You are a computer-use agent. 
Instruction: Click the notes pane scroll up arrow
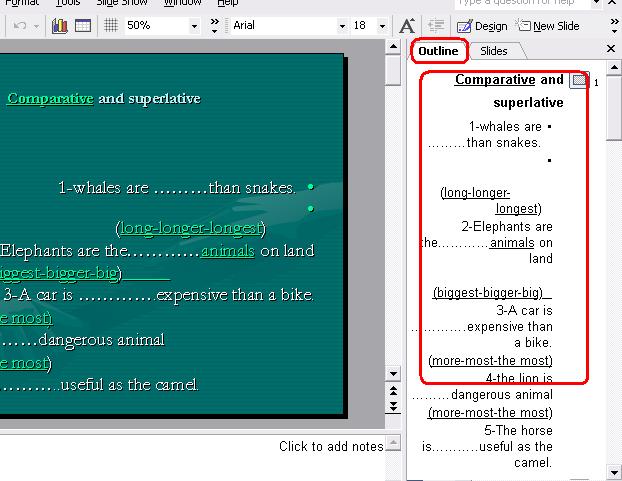point(393,443)
